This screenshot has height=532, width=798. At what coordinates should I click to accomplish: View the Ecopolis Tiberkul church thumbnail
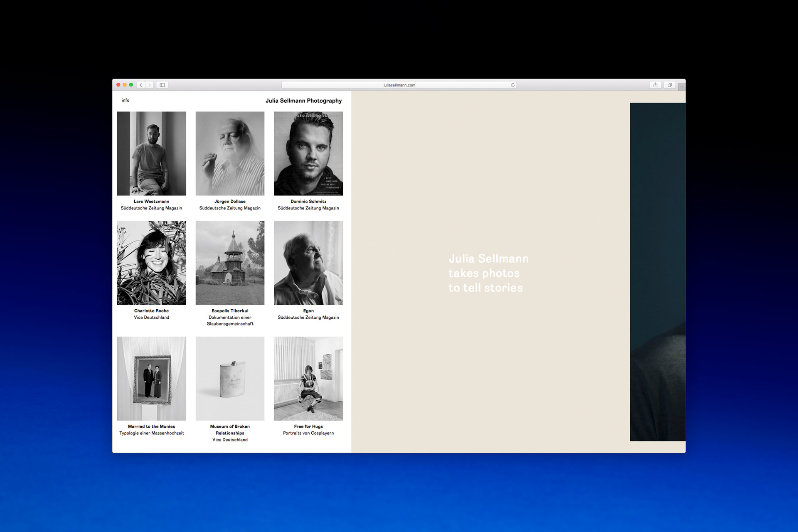click(230, 263)
